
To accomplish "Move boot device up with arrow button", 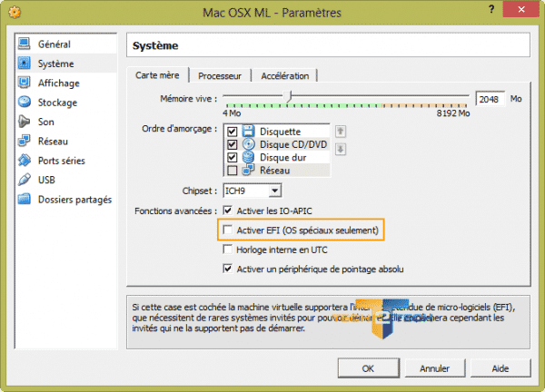I will point(341,132).
